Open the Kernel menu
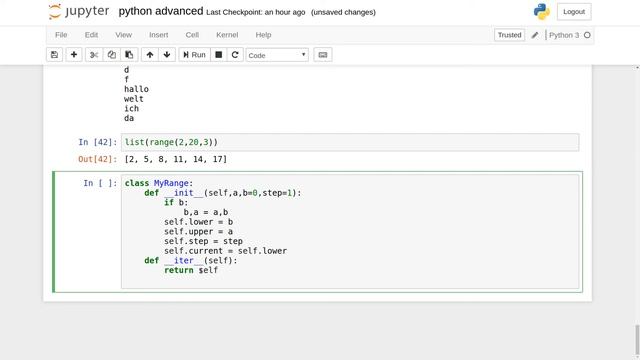This screenshot has height=360, width=640. pyautogui.click(x=227, y=35)
